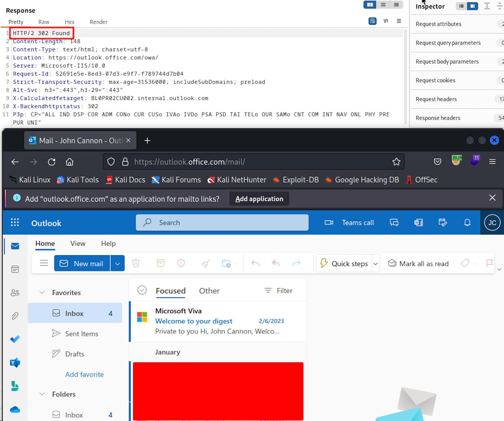Click the Delete trash icon in ribbon
The width and height of the screenshot is (504, 421).
pos(136,263)
